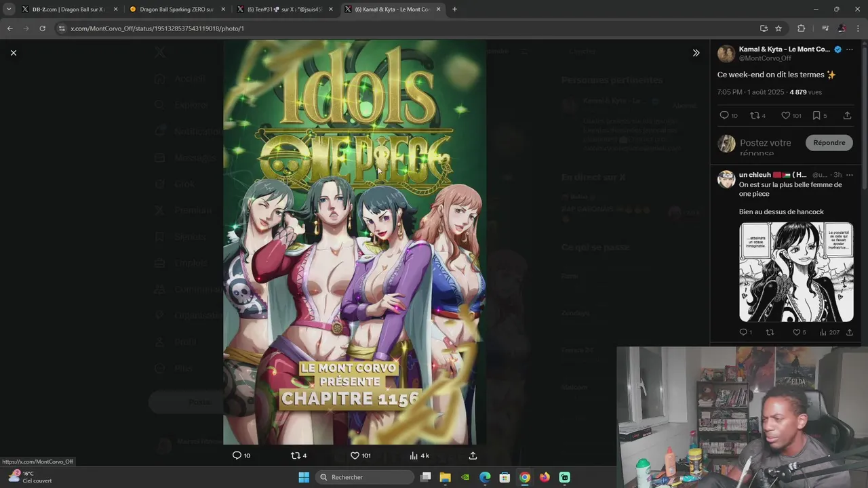868x488 pixels.
Task: Close the Dragon Ball Sparking ZERO tab
Action: click(223, 9)
